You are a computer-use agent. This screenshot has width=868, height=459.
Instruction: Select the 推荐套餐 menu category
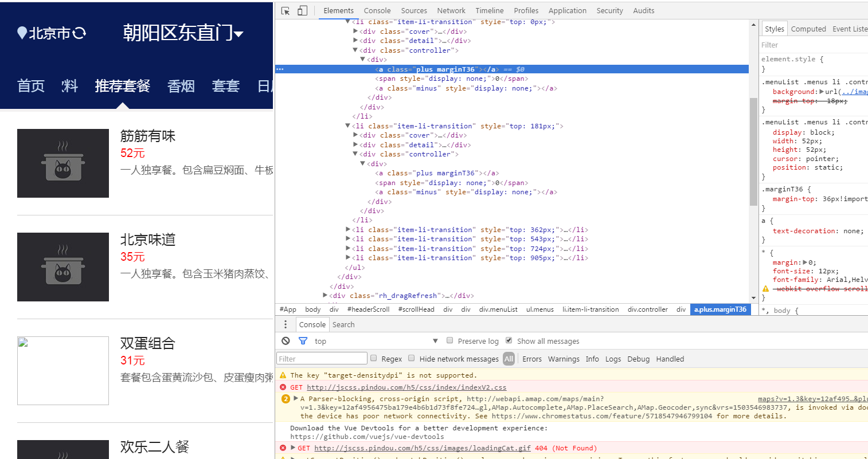click(x=123, y=86)
